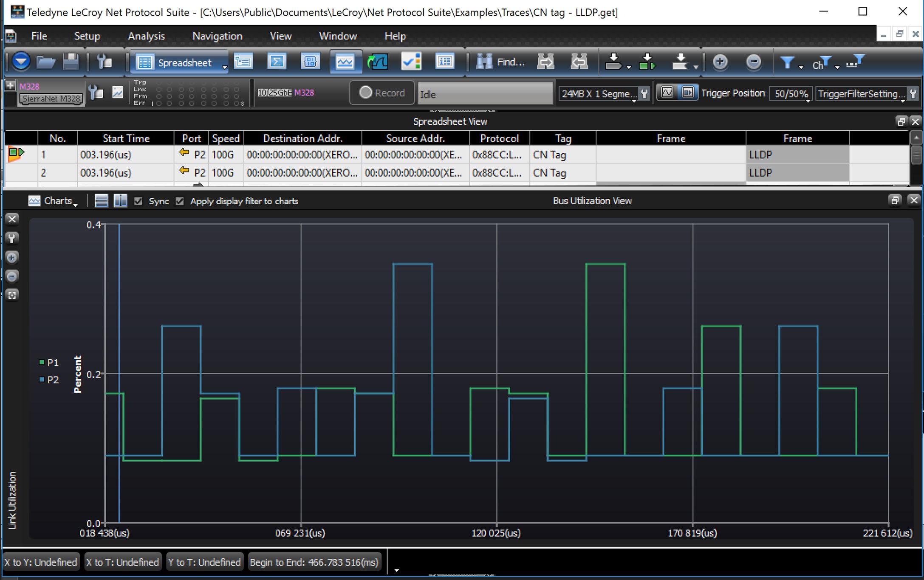Open the sigma statistics summary icon
The height and width of the screenshot is (580, 924).
coord(277,62)
